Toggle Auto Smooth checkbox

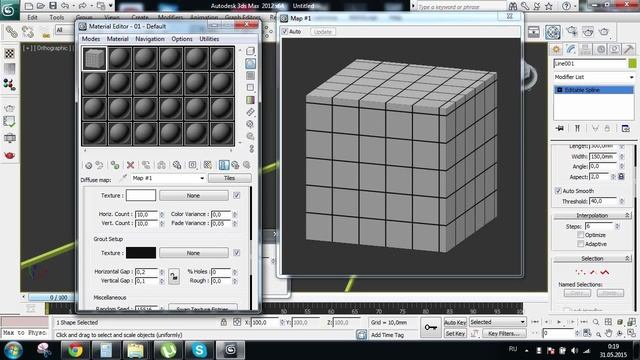(558, 191)
